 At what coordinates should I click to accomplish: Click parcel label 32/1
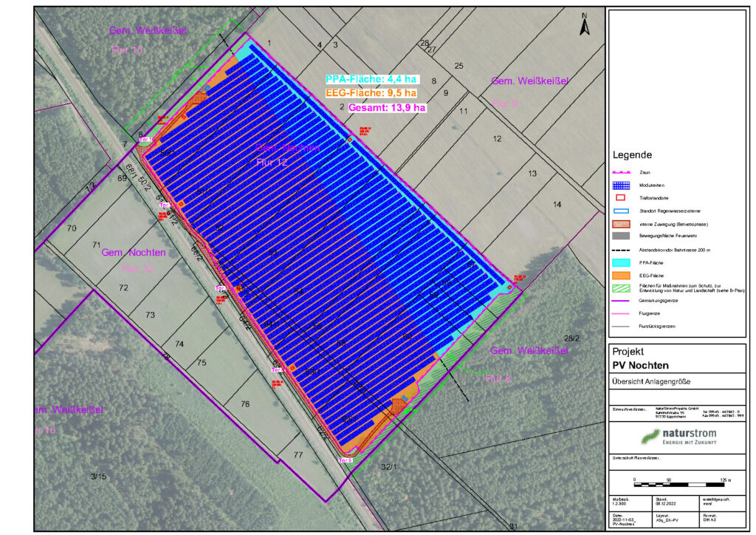[x=388, y=466]
